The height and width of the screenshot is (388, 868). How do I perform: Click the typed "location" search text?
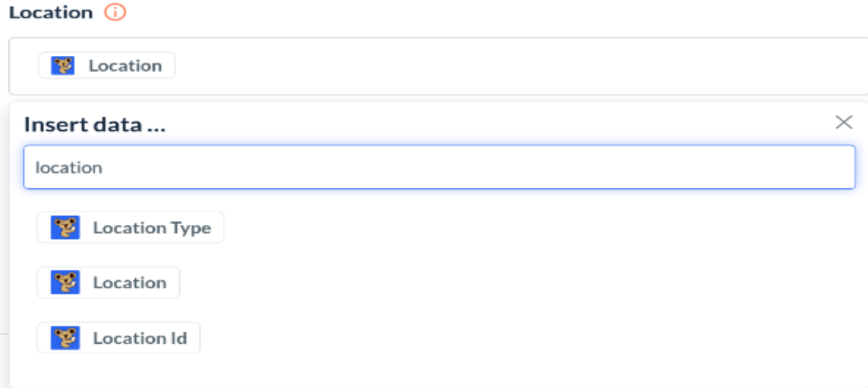coord(69,168)
